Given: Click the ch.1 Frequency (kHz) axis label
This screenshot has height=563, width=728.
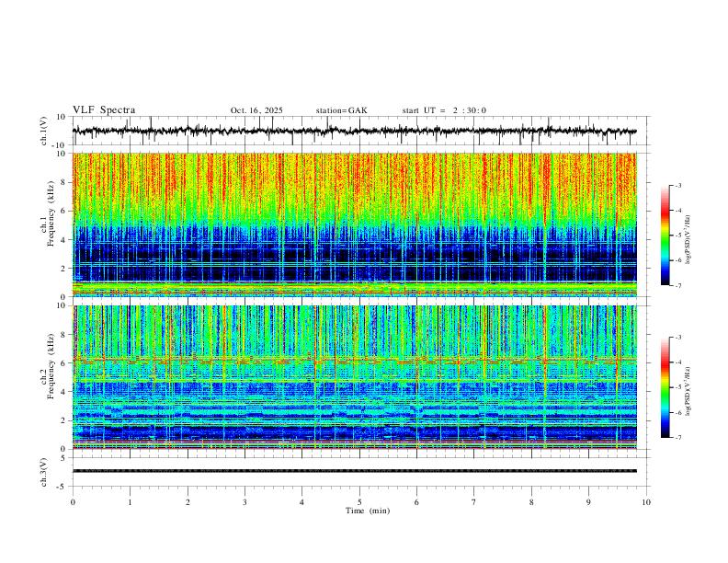Looking at the screenshot, I should point(48,214).
